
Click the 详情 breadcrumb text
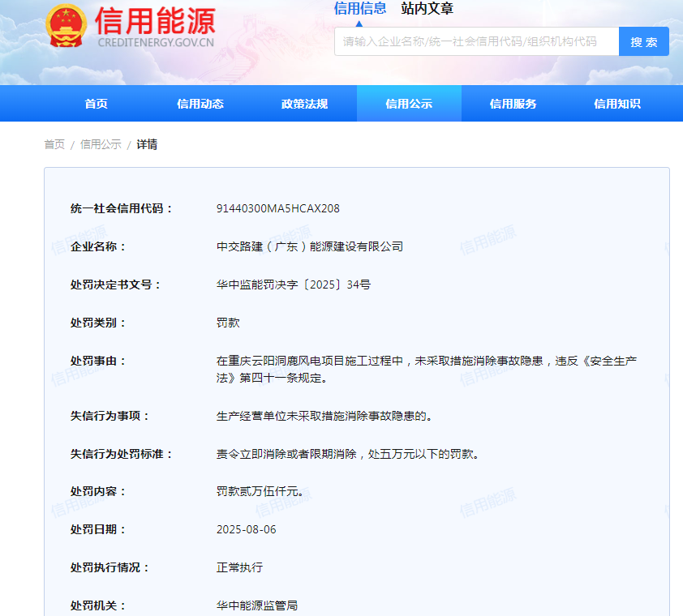(147, 144)
